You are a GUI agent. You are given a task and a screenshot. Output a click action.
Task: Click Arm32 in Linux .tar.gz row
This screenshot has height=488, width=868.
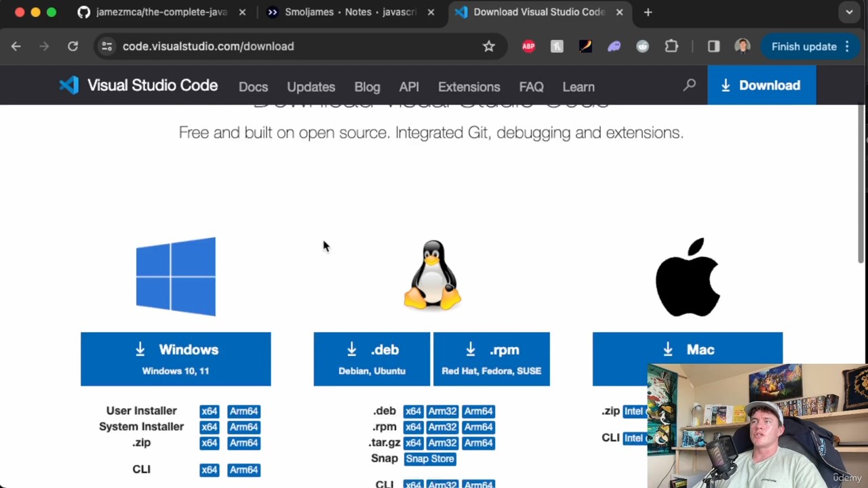tap(442, 443)
